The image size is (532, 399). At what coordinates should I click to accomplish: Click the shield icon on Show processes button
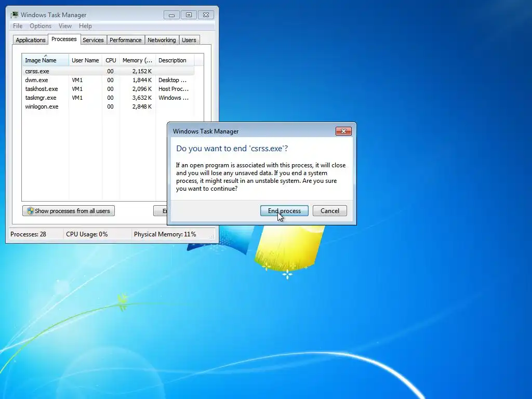point(30,211)
